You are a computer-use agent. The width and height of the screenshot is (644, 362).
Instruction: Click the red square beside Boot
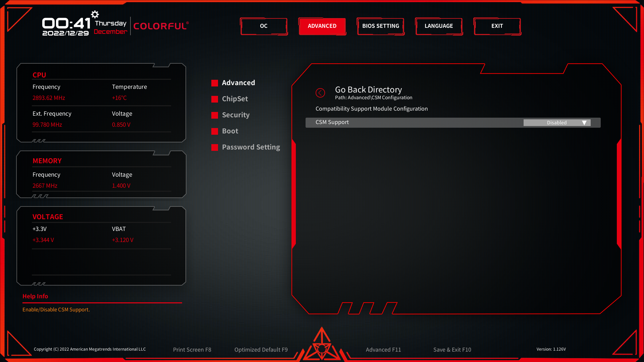tap(215, 131)
